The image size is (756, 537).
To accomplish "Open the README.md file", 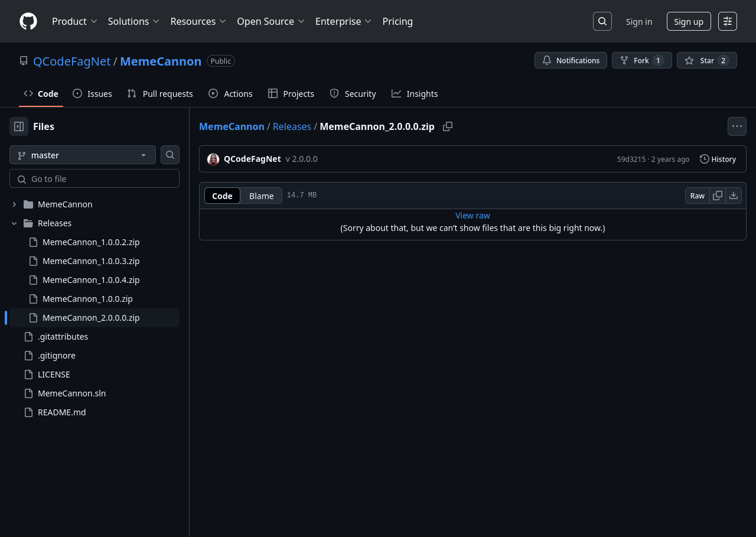I will click(62, 412).
